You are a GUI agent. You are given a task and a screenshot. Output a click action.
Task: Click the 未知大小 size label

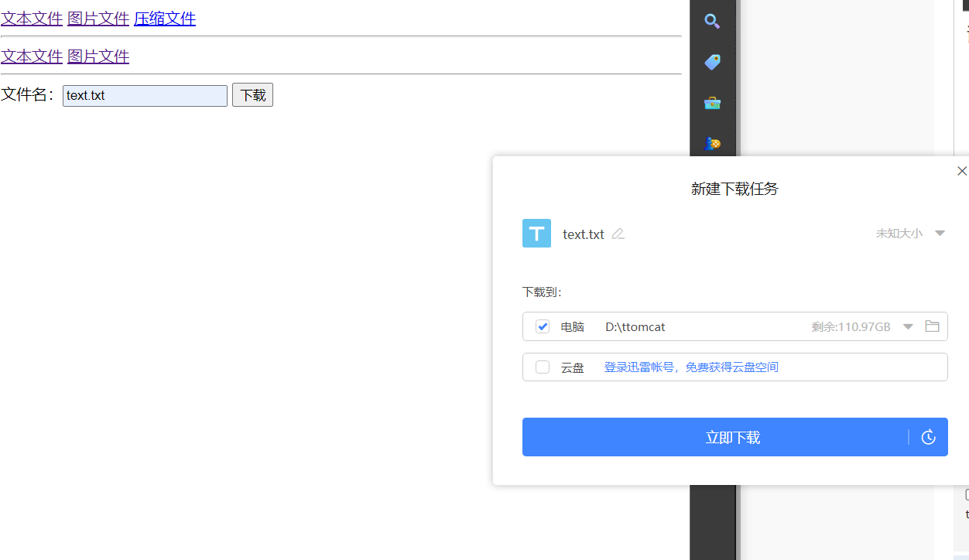point(899,234)
